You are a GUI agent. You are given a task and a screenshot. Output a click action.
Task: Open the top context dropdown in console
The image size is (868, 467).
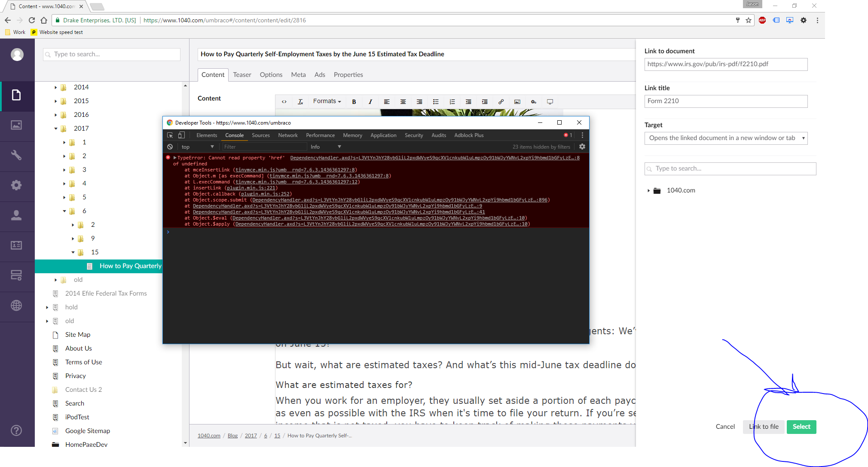click(x=197, y=147)
